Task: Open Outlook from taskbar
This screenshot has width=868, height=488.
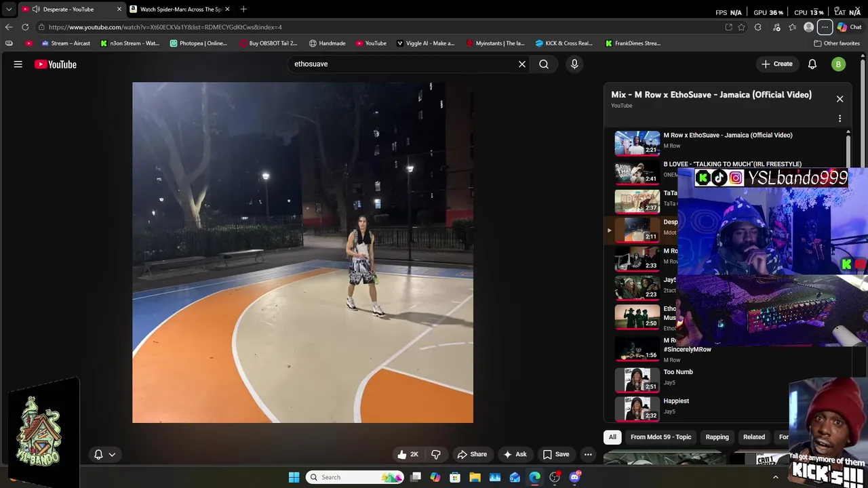Action: pyautogui.click(x=515, y=477)
